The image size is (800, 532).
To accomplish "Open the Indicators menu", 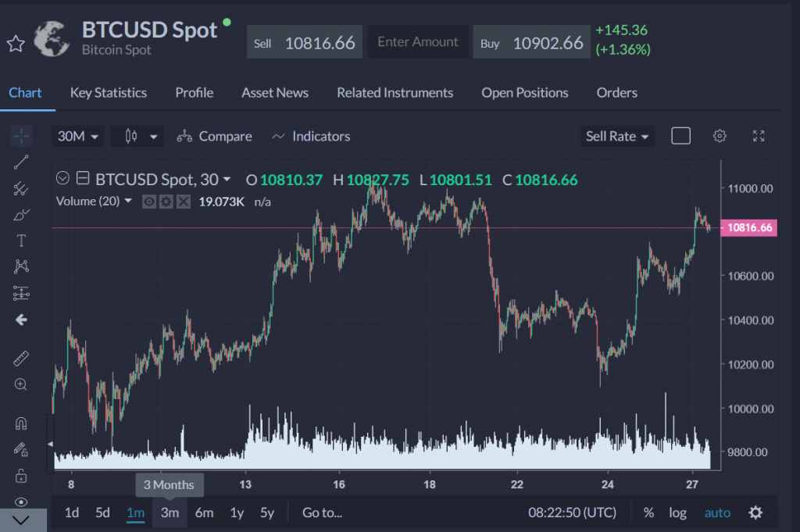I will pyautogui.click(x=311, y=136).
